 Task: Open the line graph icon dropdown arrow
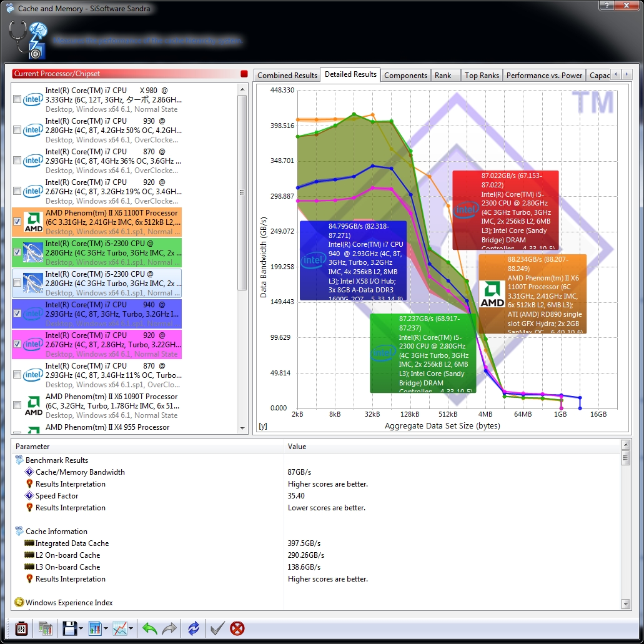pyautogui.click(x=131, y=628)
